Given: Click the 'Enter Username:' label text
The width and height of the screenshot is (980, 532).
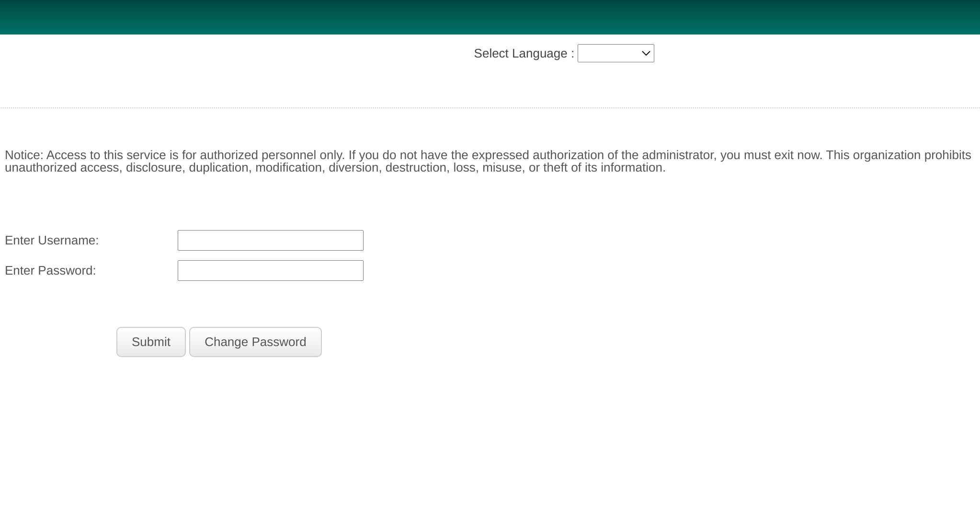Looking at the screenshot, I should (52, 240).
